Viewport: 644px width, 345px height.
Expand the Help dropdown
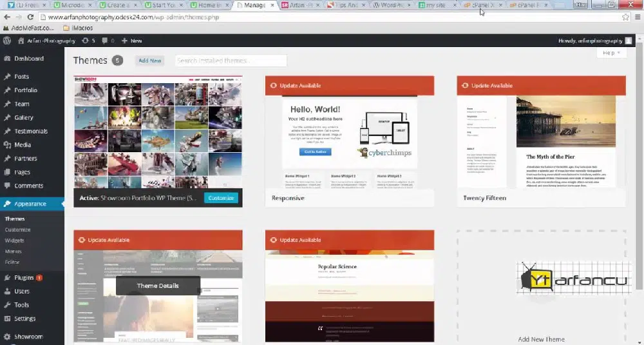611,53
